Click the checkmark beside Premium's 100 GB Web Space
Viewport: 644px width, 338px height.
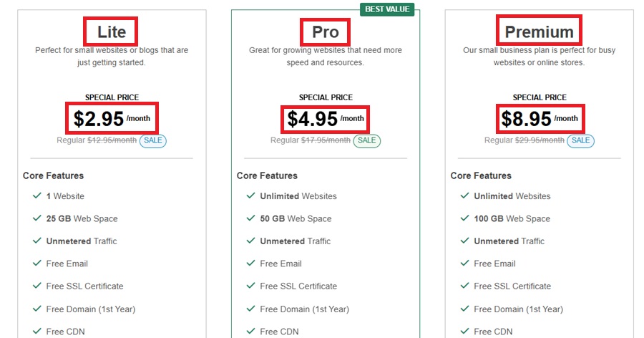tap(464, 218)
